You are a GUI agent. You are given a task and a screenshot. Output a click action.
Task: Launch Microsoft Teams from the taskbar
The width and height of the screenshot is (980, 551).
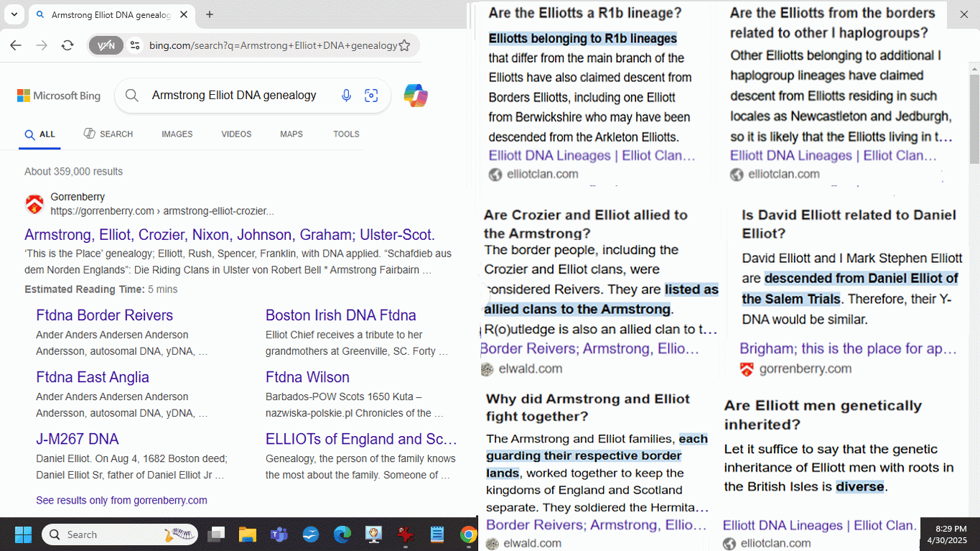279,534
